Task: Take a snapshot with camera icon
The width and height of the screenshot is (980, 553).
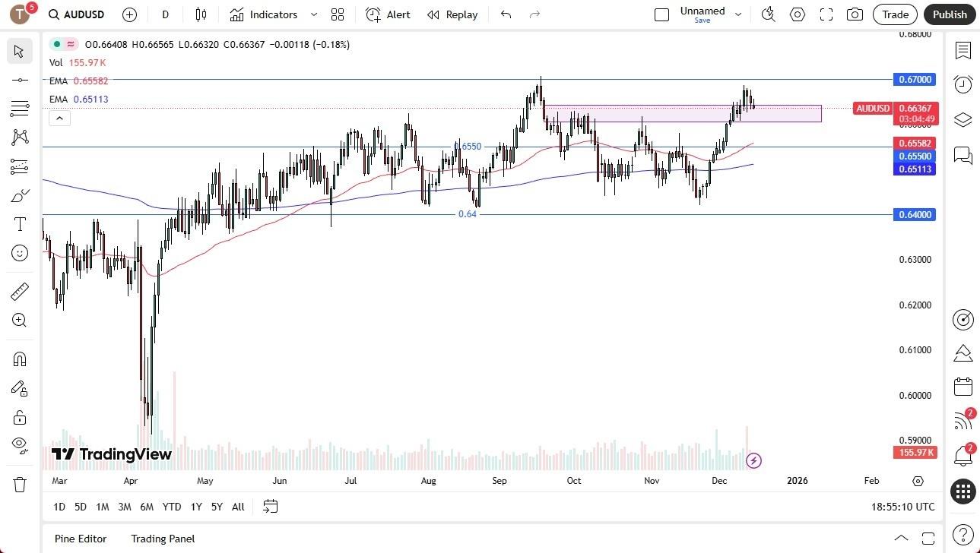Action: [x=855, y=14]
